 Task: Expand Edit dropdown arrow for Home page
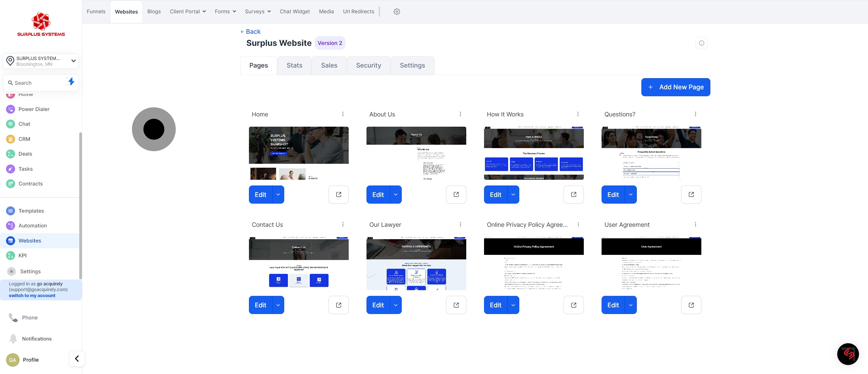coord(278,195)
